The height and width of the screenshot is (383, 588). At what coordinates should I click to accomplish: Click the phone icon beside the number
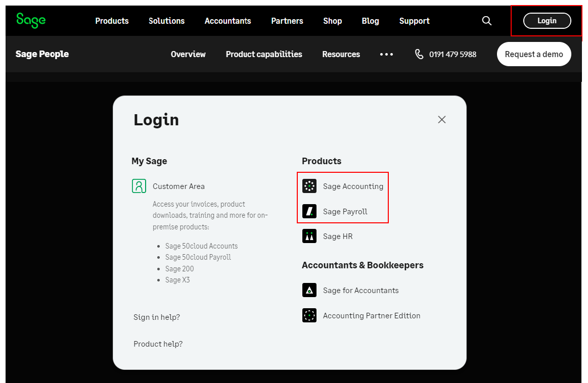(x=419, y=54)
